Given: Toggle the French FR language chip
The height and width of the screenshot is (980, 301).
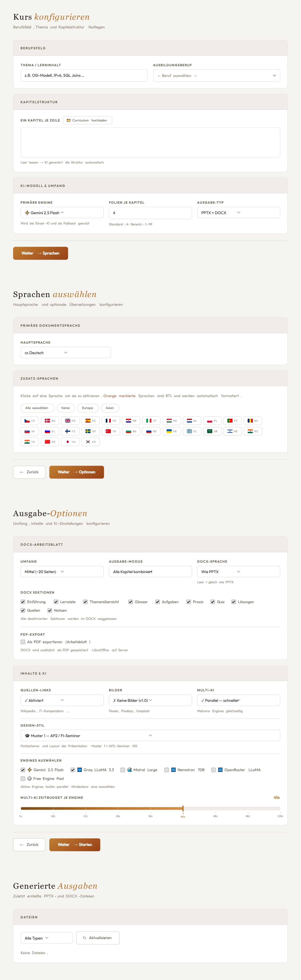Looking at the screenshot, I should [x=111, y=421].
